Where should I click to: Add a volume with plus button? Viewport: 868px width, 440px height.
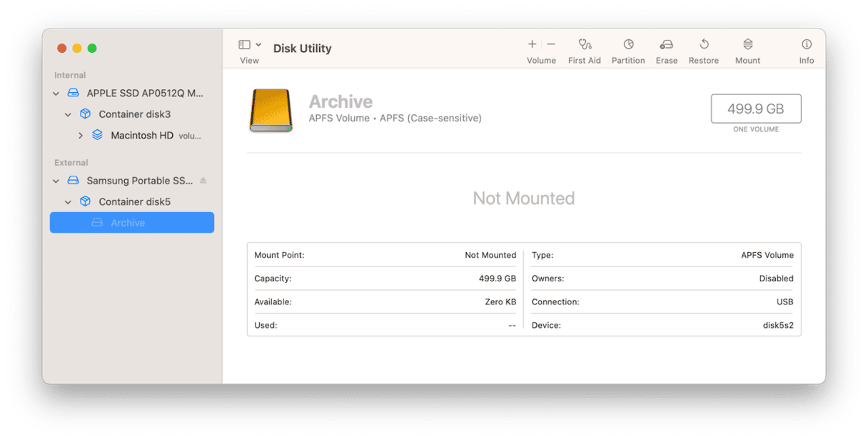(x=532, y=44)
